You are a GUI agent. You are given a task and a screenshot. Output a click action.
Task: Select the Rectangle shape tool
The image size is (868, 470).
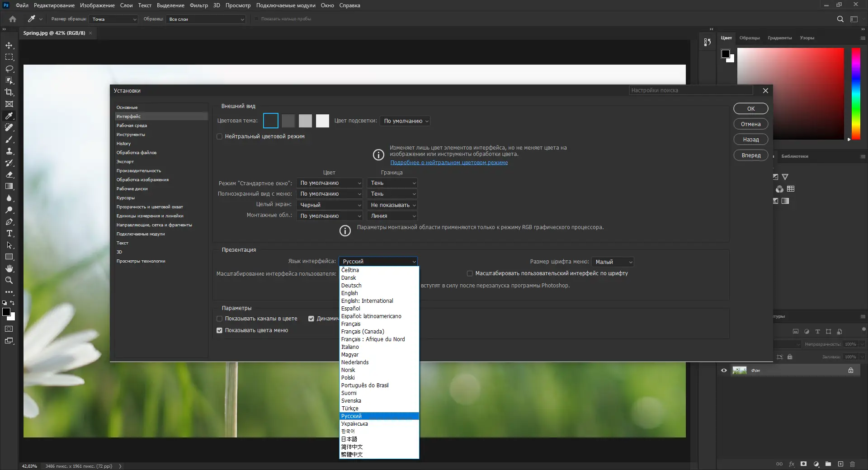point(9,257)
